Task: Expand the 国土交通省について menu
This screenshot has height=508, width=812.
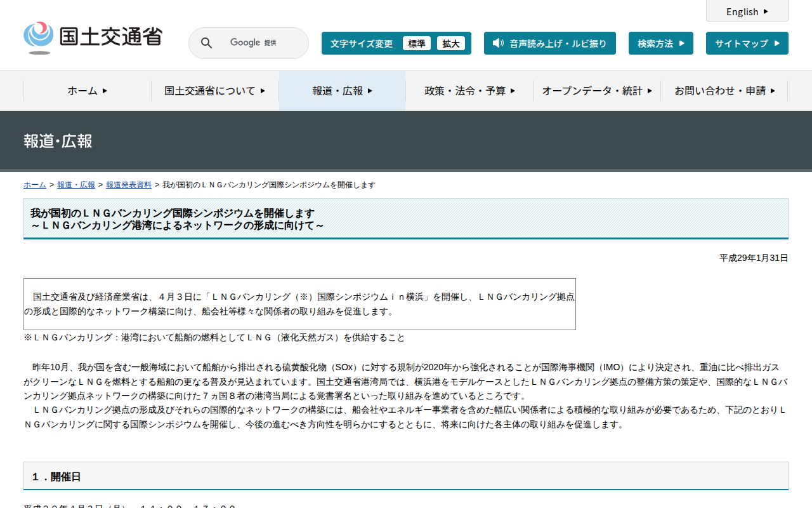Action: [x=214, y=91]
